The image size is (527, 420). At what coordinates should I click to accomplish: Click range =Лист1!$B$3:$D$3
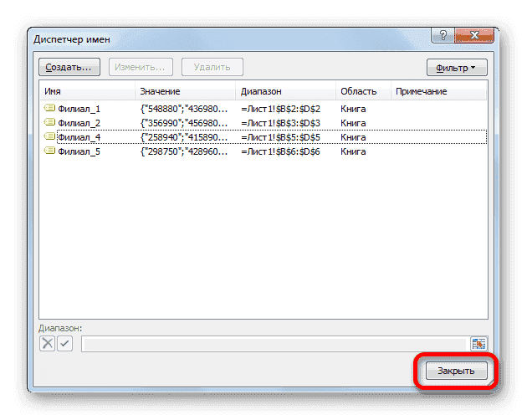coord(280,123)
